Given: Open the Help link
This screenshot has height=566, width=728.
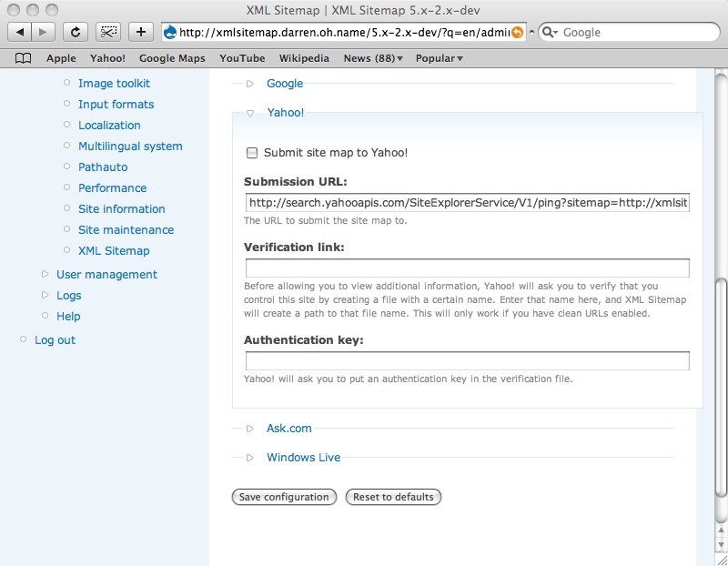Looking at the screenshot, I should pyautogui.click(x=68, y=316).
